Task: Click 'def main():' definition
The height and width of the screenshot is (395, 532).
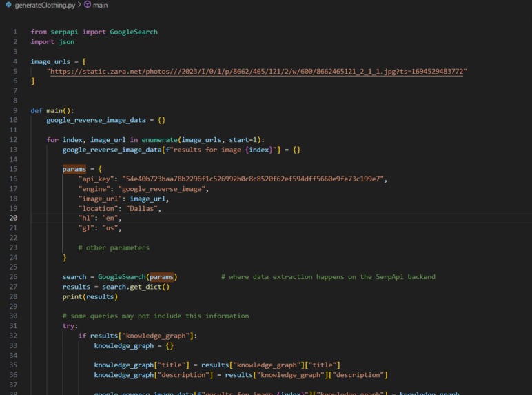Action: 52,110
